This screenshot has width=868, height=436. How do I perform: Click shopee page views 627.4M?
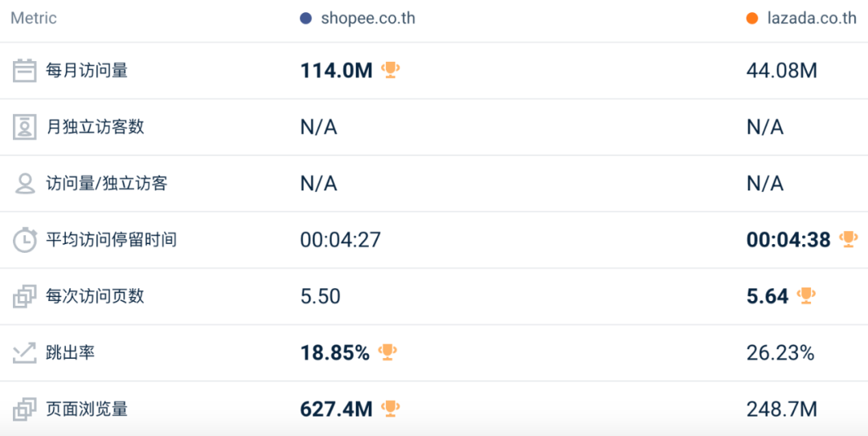(x=337, y=410)
